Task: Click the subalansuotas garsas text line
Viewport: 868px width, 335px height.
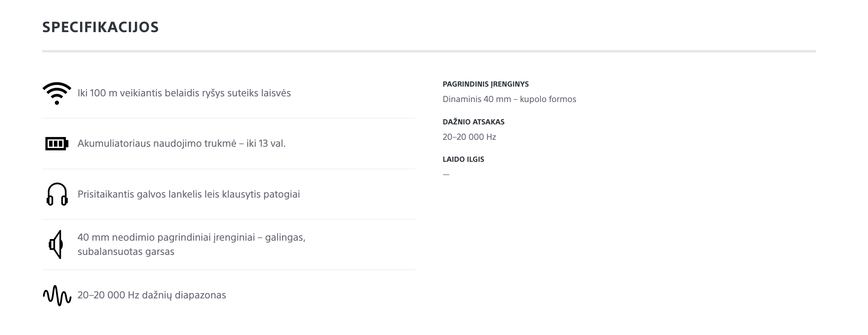Action: pos(126,252)
